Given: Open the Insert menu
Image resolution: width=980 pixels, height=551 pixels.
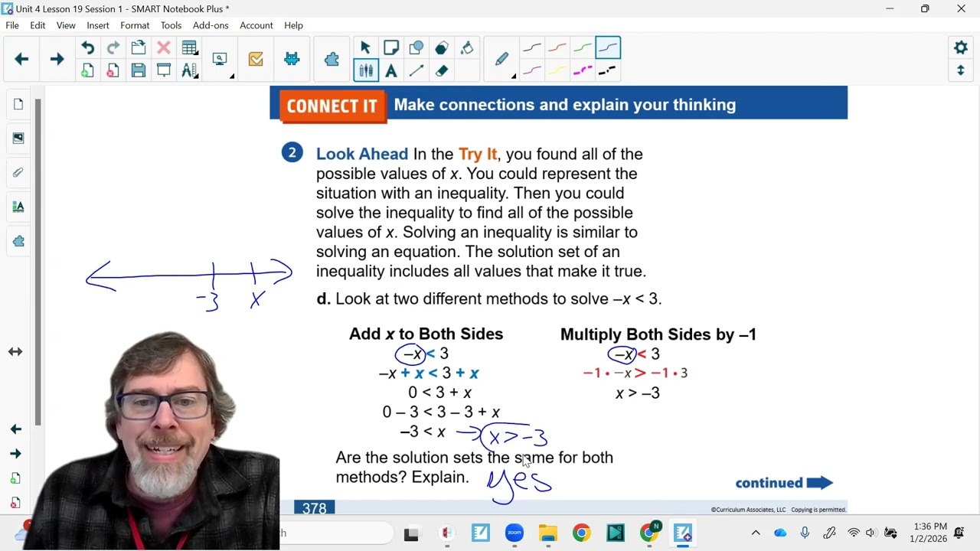Looking at the screenshot, I should point(98,25).
